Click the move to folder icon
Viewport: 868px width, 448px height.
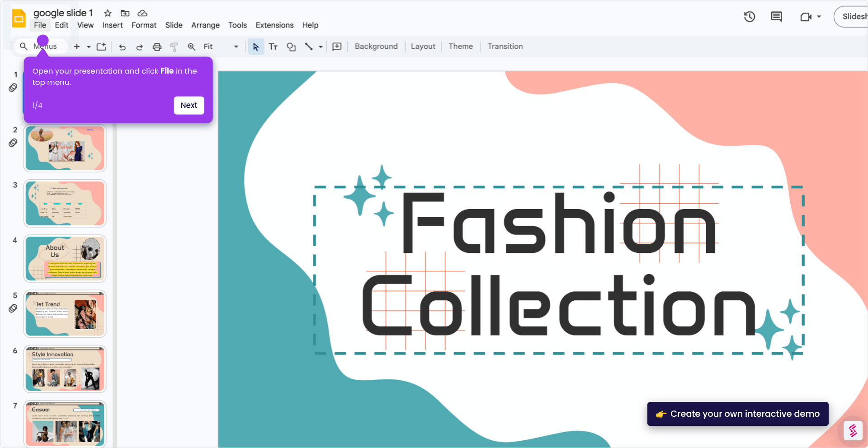point(125,13)
